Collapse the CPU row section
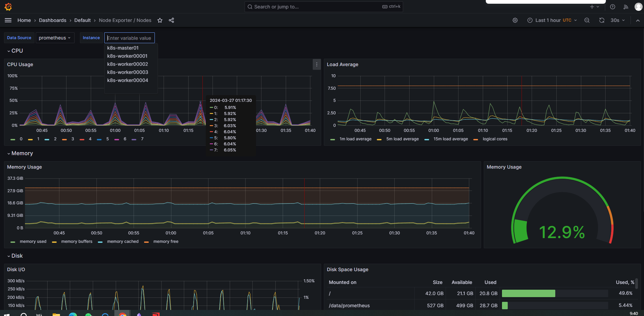Image resolution: width=644 pixels, height=316 pixels. click(15, 51)
